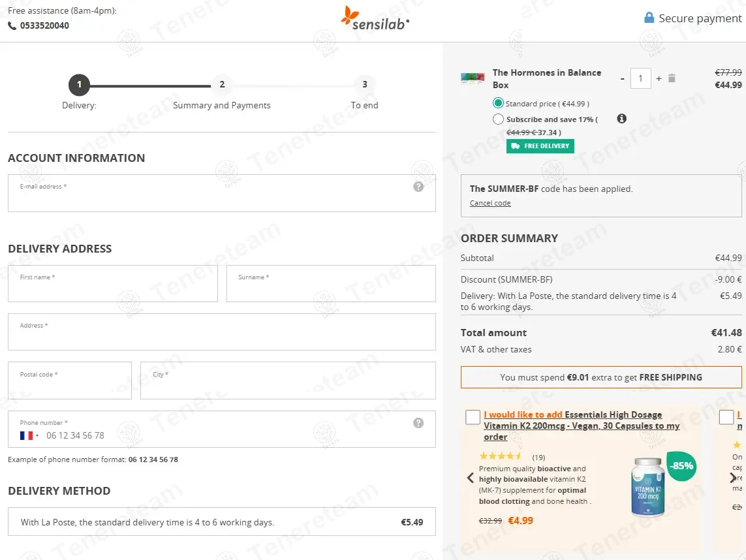746x560 pixels.
Task: Go to next upsell product
Action: (733, 478)
